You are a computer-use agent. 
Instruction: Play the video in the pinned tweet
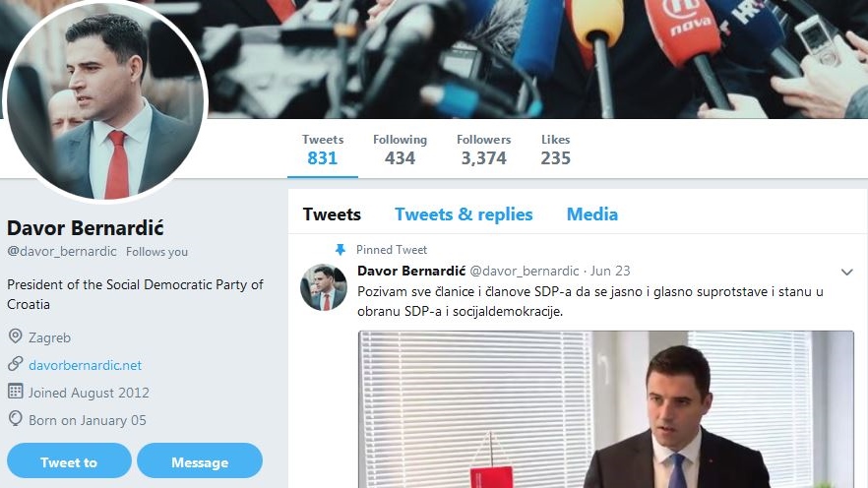point(605,408)
